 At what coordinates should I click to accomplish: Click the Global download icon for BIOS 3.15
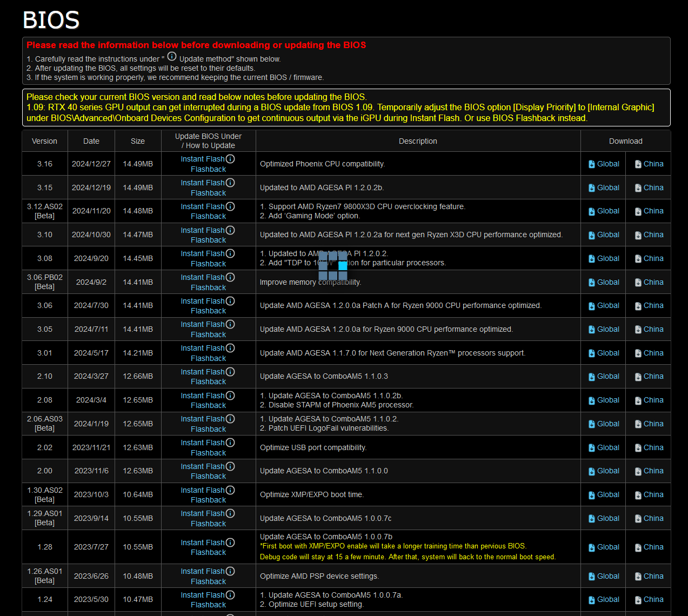click(x=592, y=188)
